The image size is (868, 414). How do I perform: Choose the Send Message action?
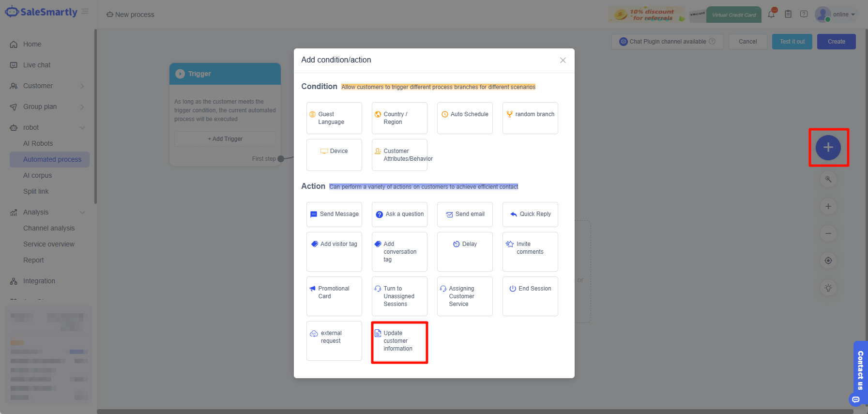click(334, 214)
